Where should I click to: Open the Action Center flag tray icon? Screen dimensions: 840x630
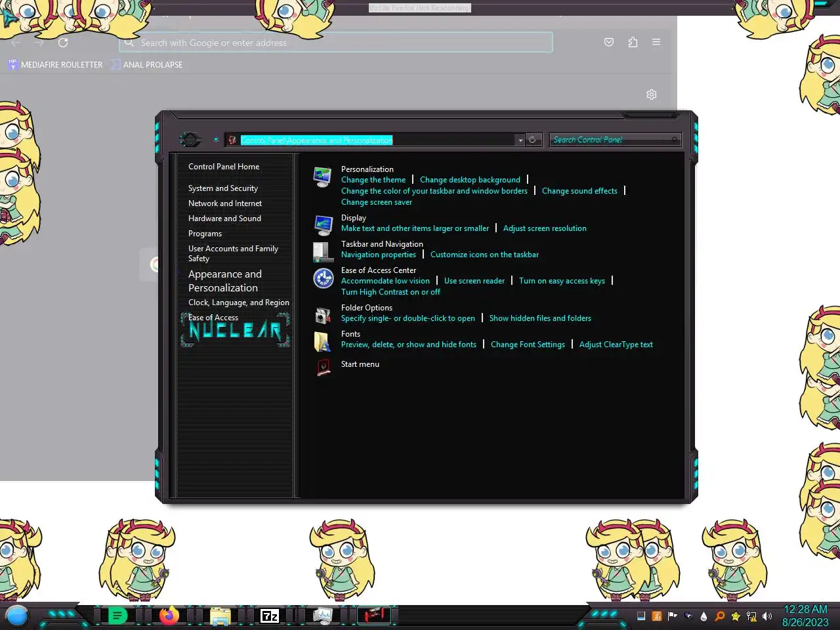[x=673, y=616]
